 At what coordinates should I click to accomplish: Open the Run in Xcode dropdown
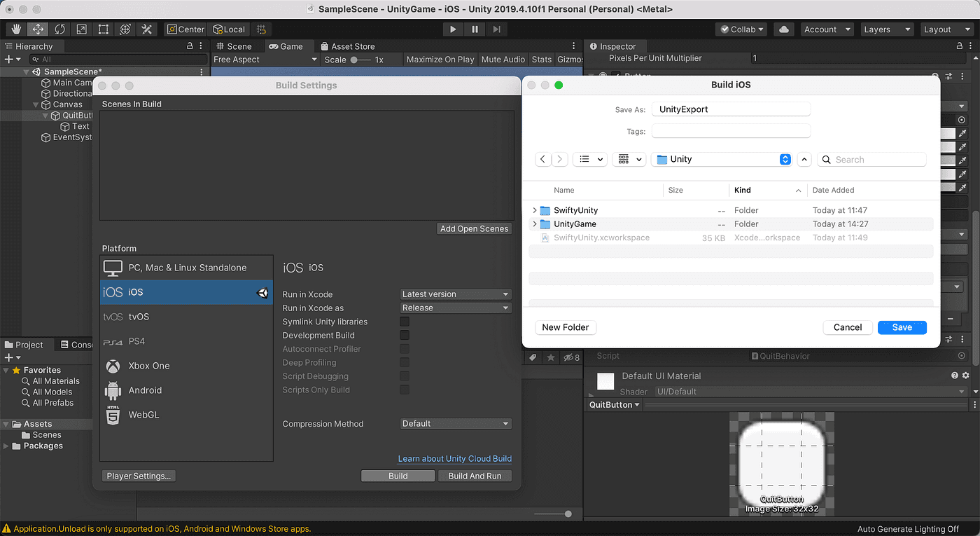point(456,294)
